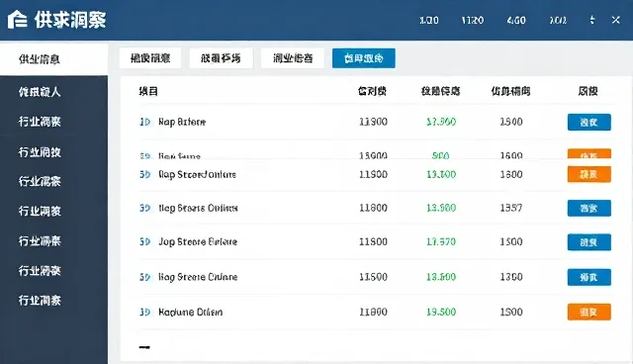
Task: Click the 1.00 item in the header
Action: point(428,20)
